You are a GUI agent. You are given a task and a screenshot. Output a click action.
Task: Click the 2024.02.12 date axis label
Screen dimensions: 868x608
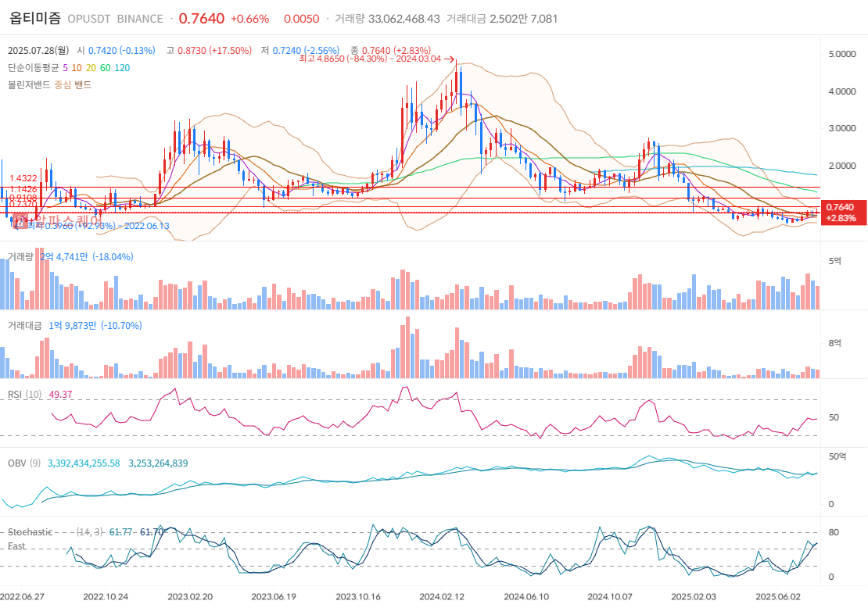(442, 597)
